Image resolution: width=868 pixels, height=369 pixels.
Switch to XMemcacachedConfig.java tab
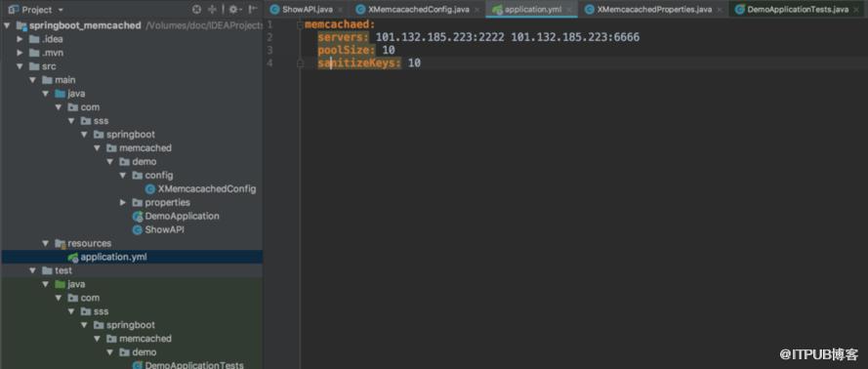coord(418,10)
